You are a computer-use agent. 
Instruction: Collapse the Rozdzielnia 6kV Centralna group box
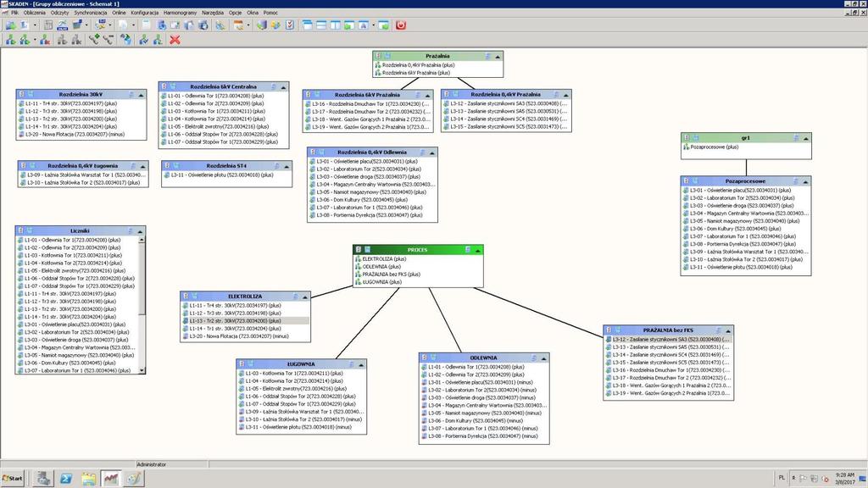pyautogui.click(x=283, y=87)
